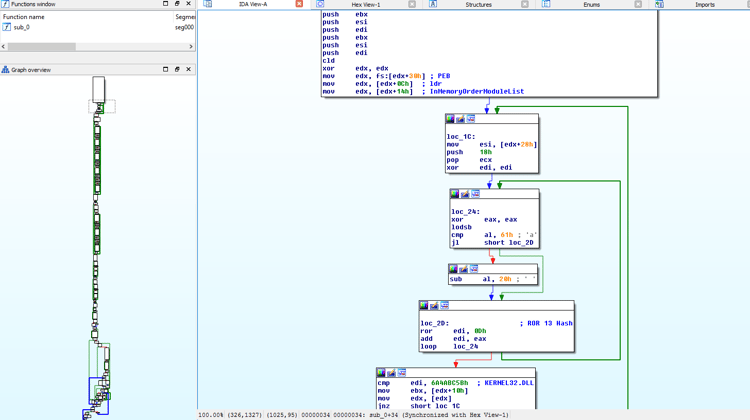Click the Functions window title icon
Viewport: 750px width, 420px height.
tap(5, 4)
